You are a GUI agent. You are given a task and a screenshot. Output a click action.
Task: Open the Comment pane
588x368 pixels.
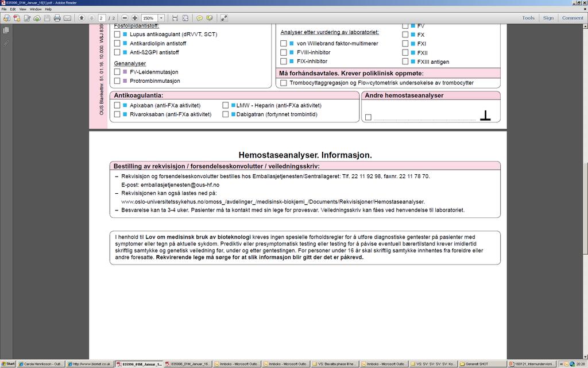572,18
